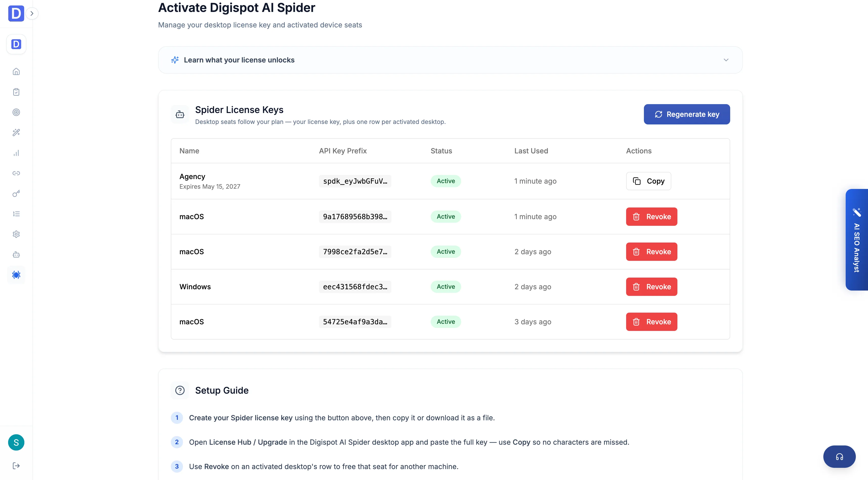Image resolution: width=868 pixels, height=480 pixels.
Task: Click the logout icon in sidebar
Action: click(16, 466)
